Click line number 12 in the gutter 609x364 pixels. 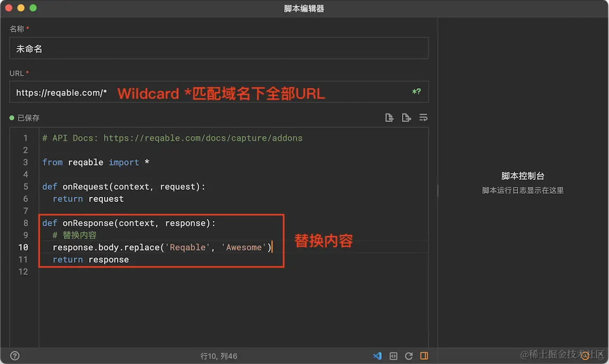(x=23, y=272)
